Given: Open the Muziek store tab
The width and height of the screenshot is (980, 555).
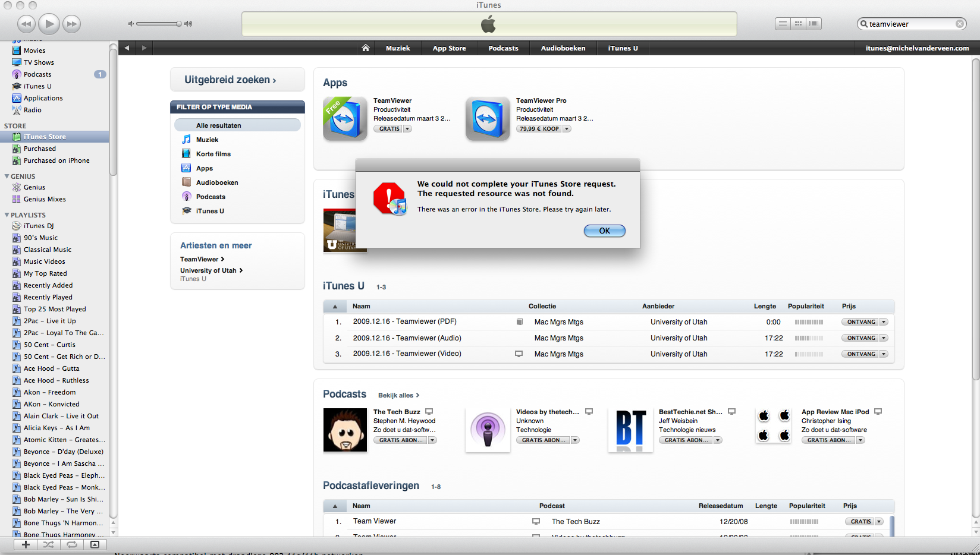Looking at the screenshot, I should pos(398,48).
